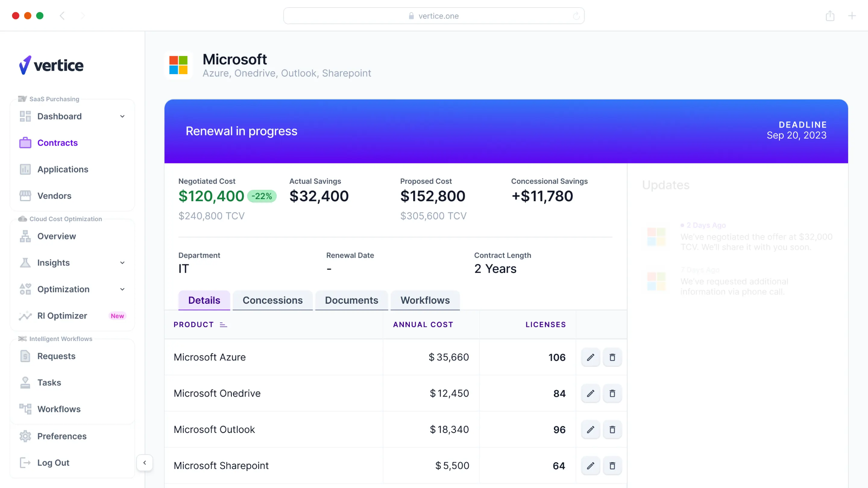This screenshot has height=488, width=868.
Task: Click the Microsoft logo next to the title
Action: (178, 65)
